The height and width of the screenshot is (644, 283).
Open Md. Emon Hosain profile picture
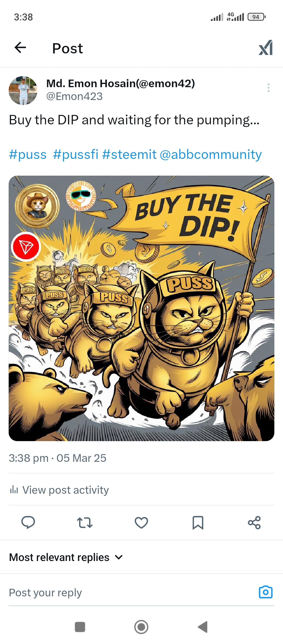[x=23, y=91]
